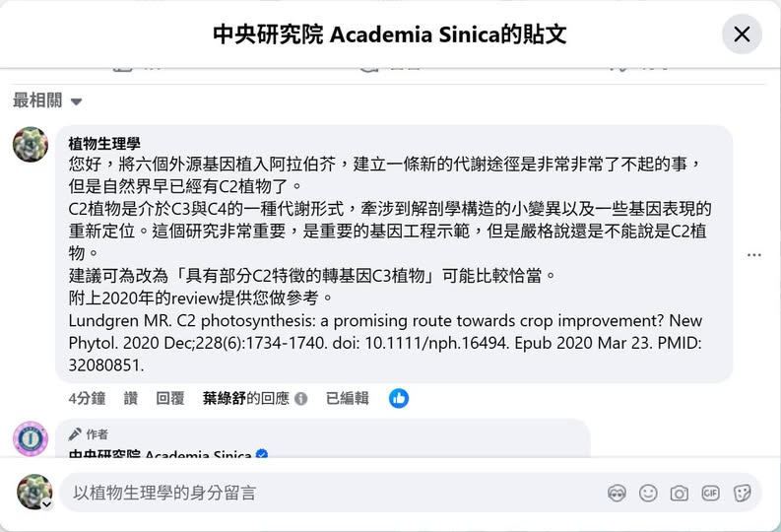Open the emoji picker in comment box

pos(648,493)
